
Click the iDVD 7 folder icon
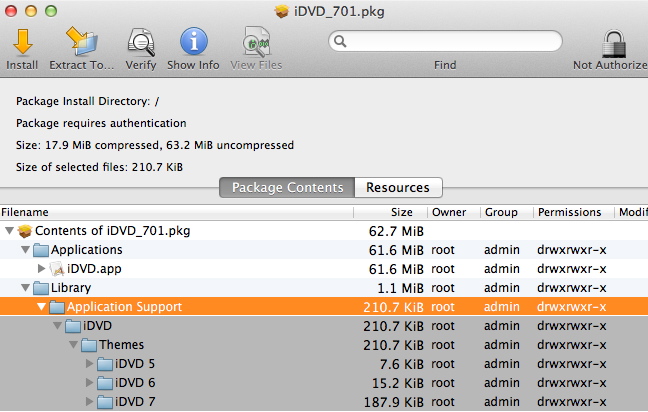click(105, 402)
